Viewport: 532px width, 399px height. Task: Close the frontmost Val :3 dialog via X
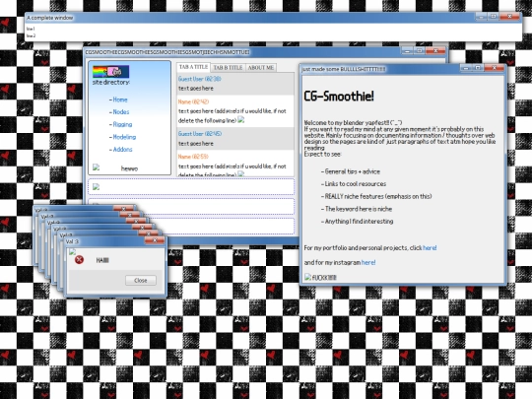tap(155, 240)
